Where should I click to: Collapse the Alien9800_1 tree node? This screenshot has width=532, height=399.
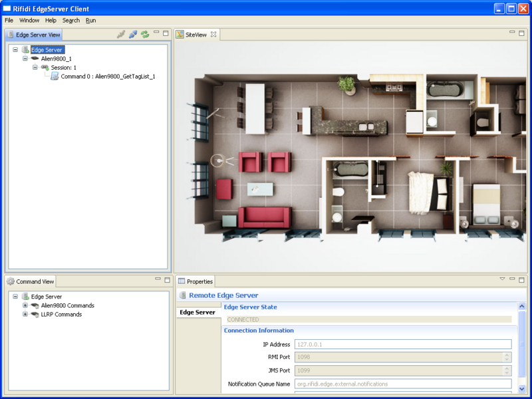[25, 59]
